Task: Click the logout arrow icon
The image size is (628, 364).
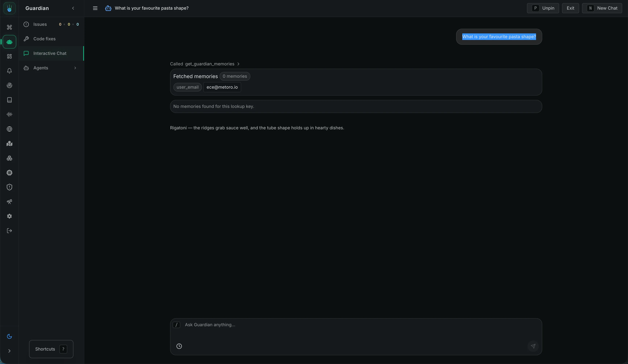Action: 9,231
